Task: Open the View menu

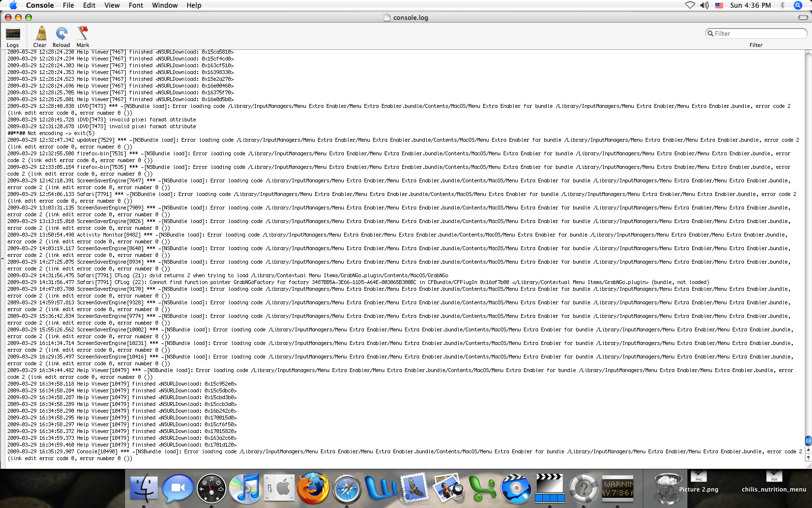Action: click(x=112, y=5)
